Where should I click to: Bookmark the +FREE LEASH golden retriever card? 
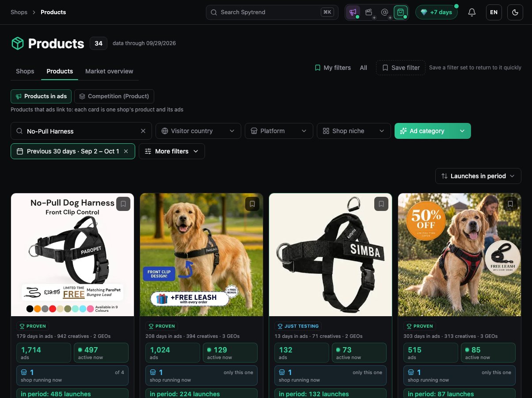pos(252,204)
